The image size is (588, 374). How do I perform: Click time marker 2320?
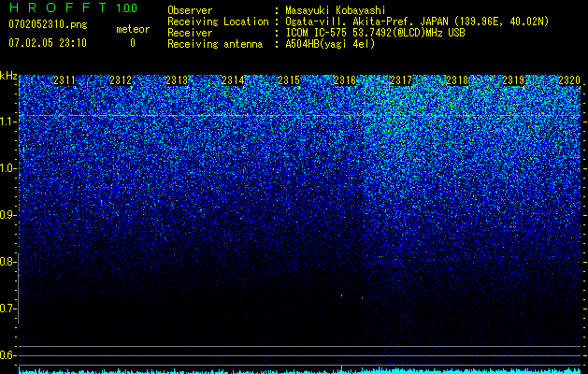coord(569,80)
